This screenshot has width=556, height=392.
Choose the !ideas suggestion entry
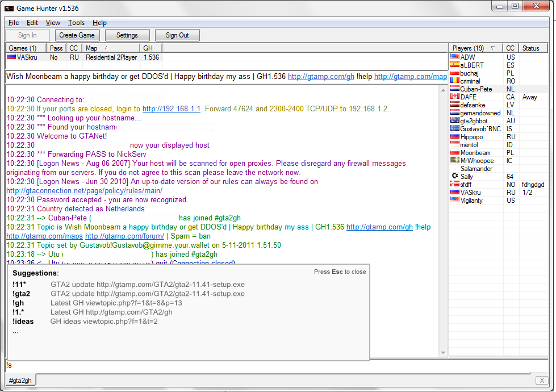23,322
